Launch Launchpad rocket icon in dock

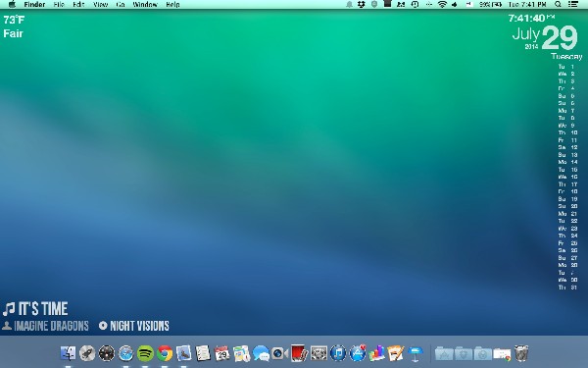(x=87, y=353)
